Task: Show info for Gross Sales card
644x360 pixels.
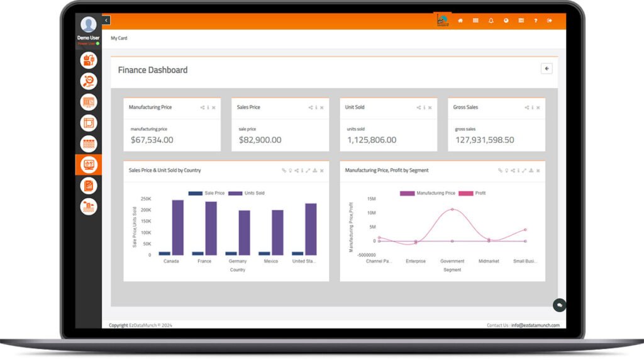Action: [x=533, y=108]
